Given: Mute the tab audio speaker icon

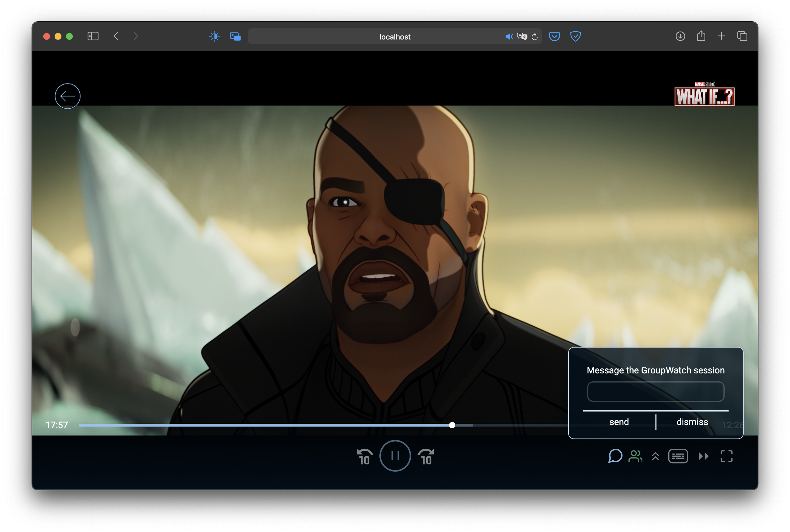Looking at the screenshot, I should click(509, 37).
